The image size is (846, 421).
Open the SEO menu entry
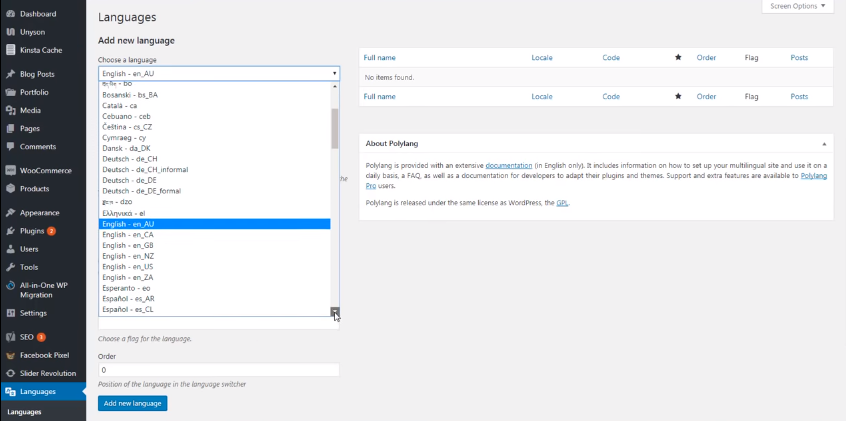tap(26, 337)
